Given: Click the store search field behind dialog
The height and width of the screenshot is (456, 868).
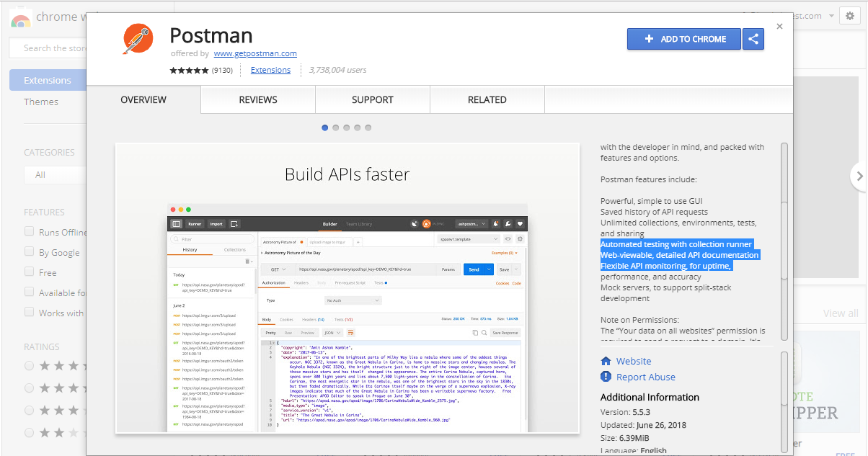Looking at the screenshot, I should 48,48.
